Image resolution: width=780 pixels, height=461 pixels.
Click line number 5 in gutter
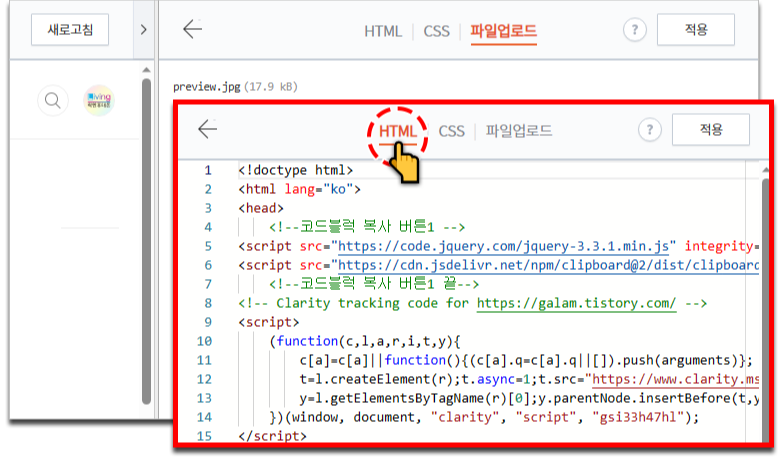(x=208, y=246)
